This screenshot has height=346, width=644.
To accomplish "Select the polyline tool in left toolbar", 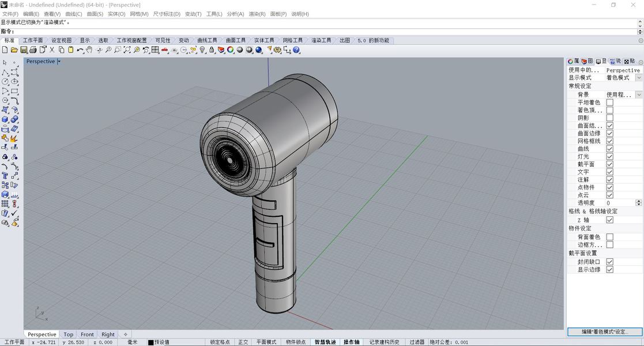I will coord(5,72).
